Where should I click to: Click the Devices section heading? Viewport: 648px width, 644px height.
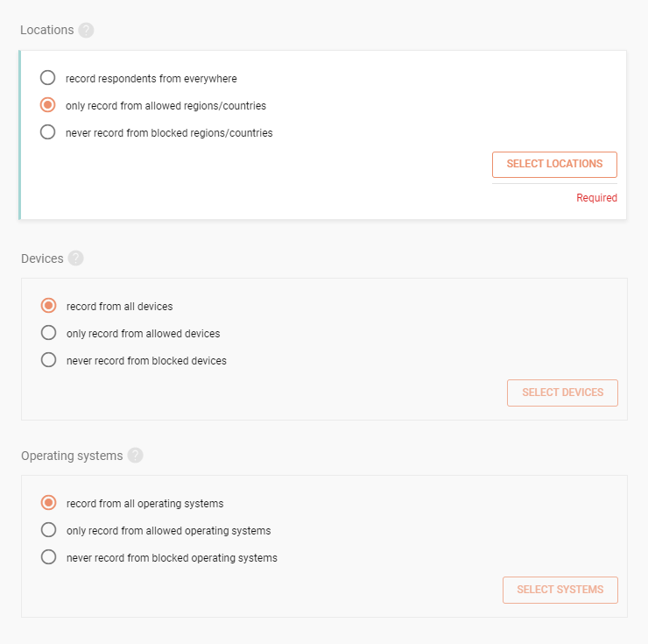point(42,258)
